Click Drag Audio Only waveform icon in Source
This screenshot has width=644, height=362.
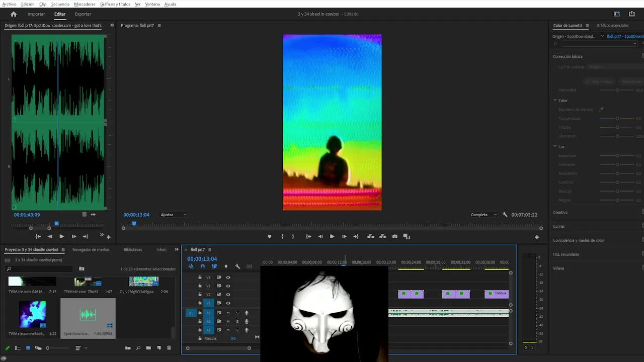point(93,215)
